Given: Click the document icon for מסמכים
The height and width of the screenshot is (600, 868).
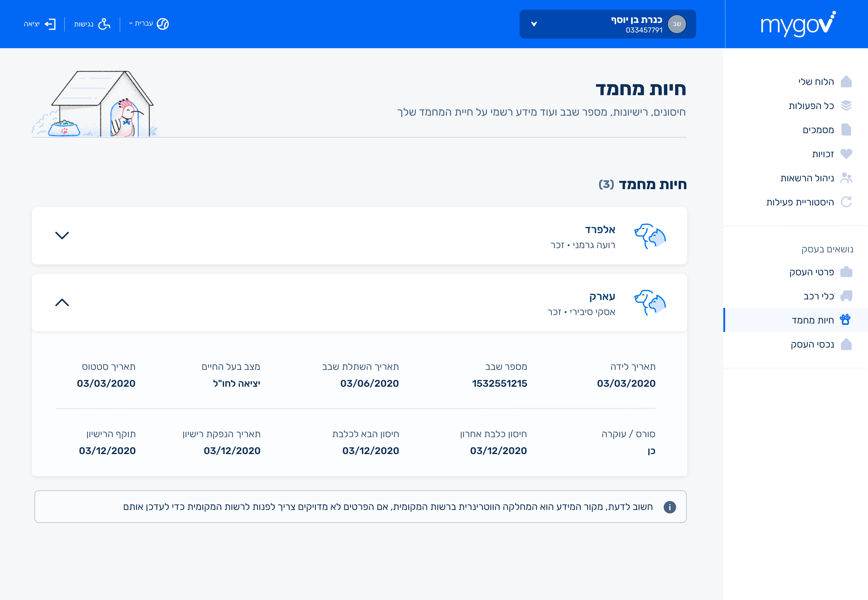Looking at the screenshot, I should pyautogui.click(x=846, y=130).
